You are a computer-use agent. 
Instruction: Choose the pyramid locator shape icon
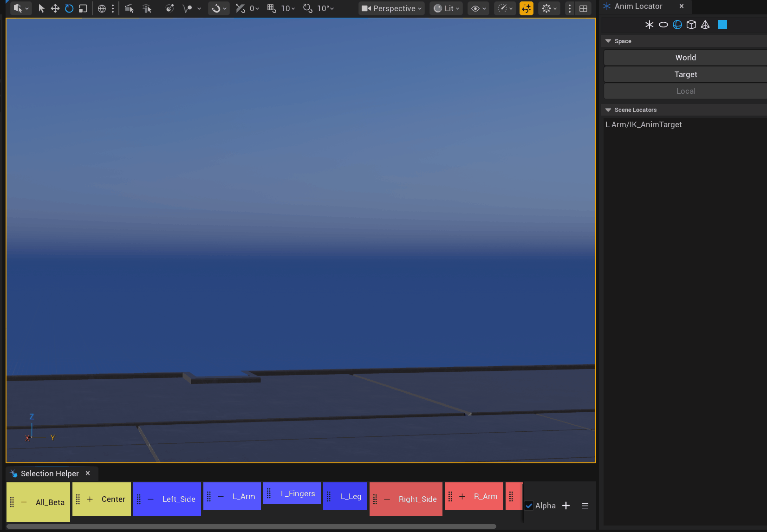pos(705,25)
